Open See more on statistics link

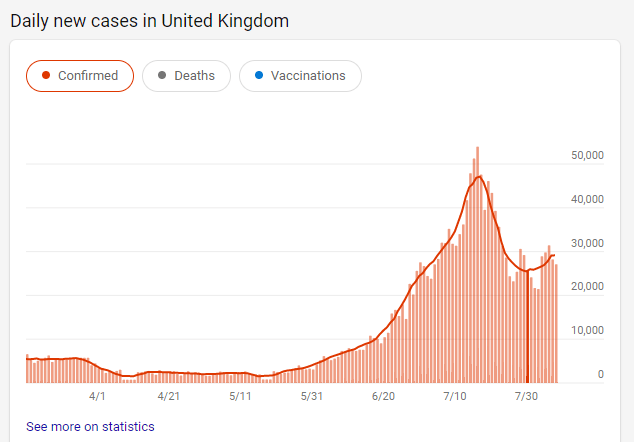(x=90, y=427)
